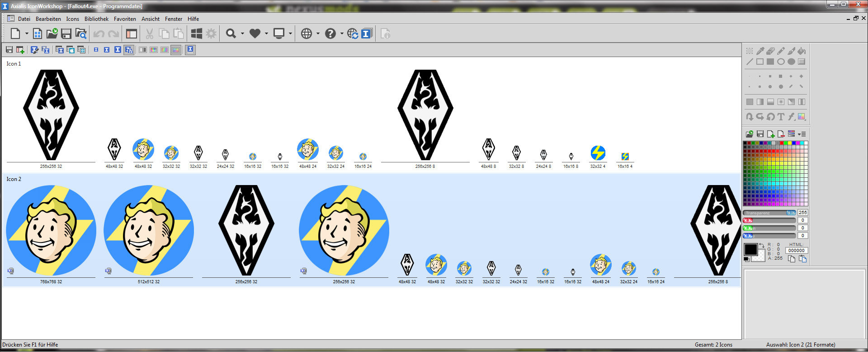The width and height of the screenshot is (868, 352).
Task: Toggle the active multi-format display mode button
Action: pos(129,50)
